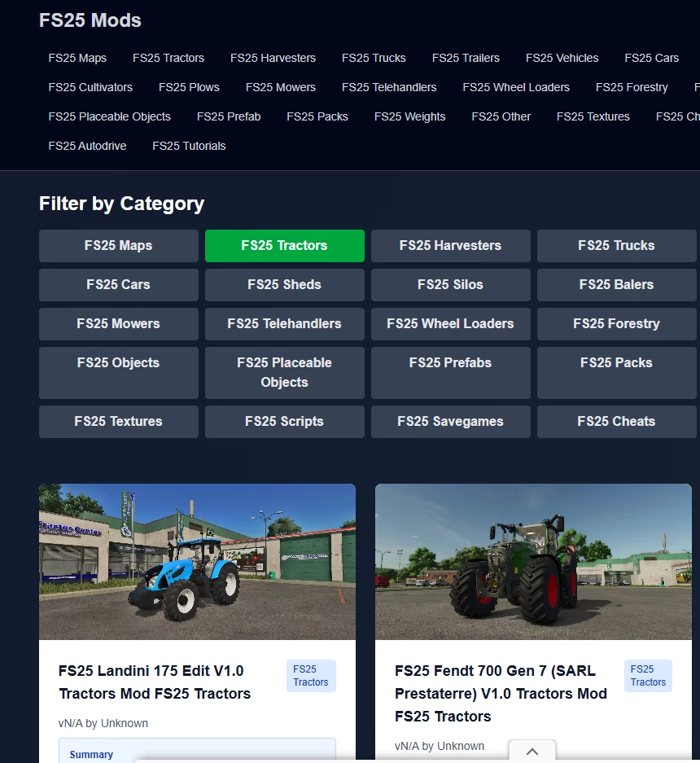Filter by FS25 Cars category button

click(119, 285)
